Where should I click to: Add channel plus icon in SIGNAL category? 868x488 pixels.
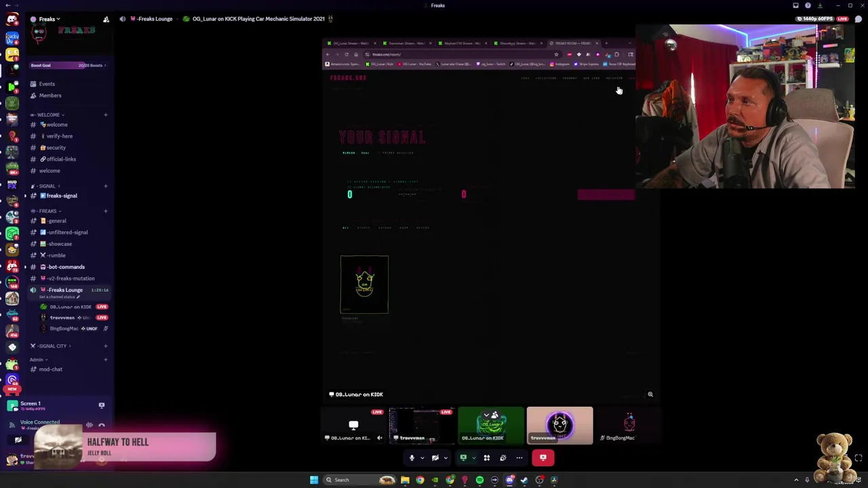(105, 186)
